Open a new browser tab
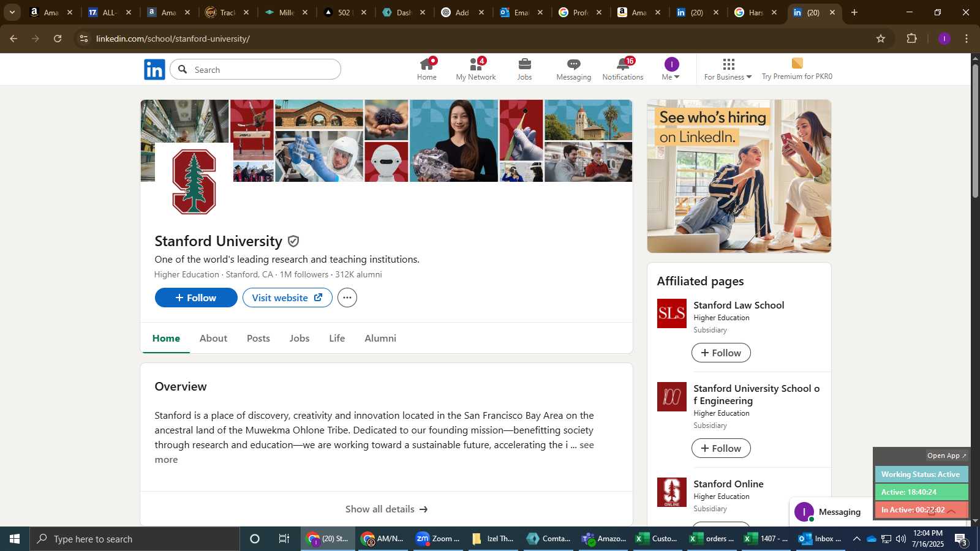The height and width of the screenshot is (551, 980). (x=854, y=12)
